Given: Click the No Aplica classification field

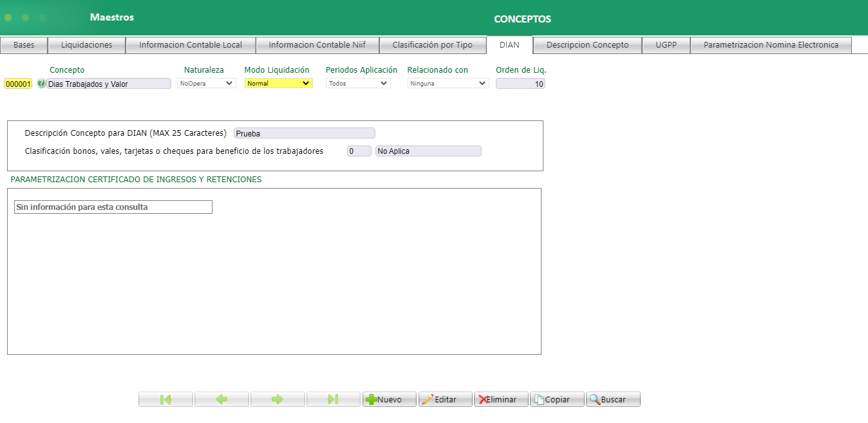Looking at the screenshot, I should [x=428, y=151].
